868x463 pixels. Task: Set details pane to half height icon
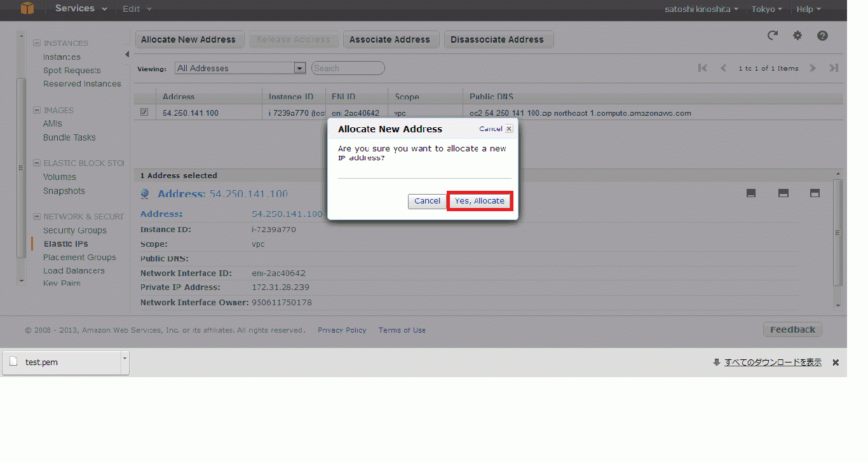tap(783, 193)
